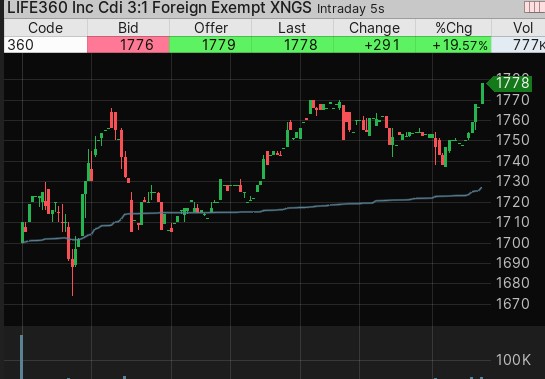This screenshot has height=379, width=545.
Task: Click the Last column header
Action: pos(292,28)
